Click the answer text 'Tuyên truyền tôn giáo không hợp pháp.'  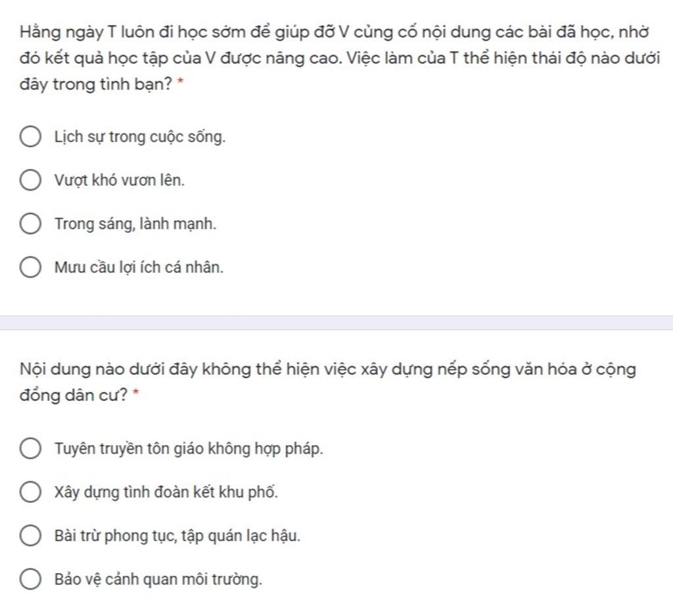[189, 449]
